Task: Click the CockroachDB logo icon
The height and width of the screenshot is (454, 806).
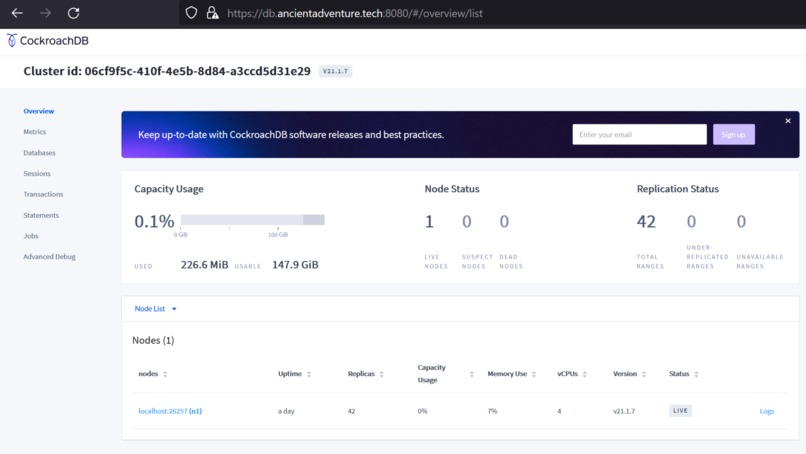Action: [11, 40]
